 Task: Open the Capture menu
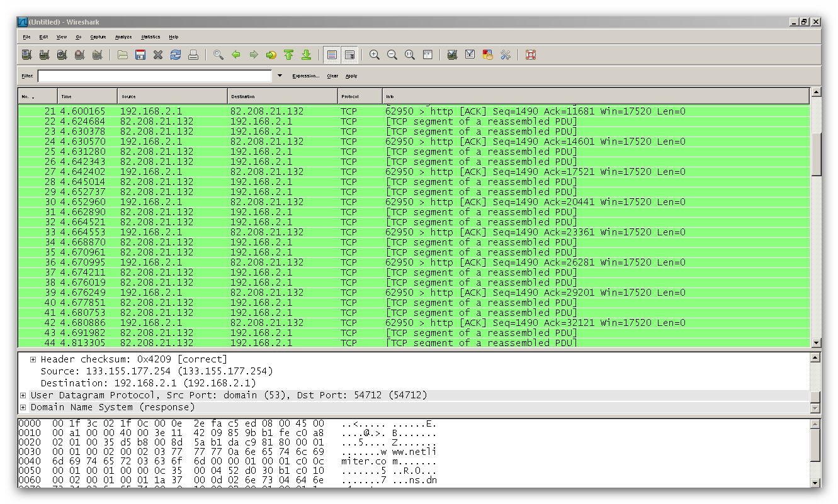pos(98,37)
